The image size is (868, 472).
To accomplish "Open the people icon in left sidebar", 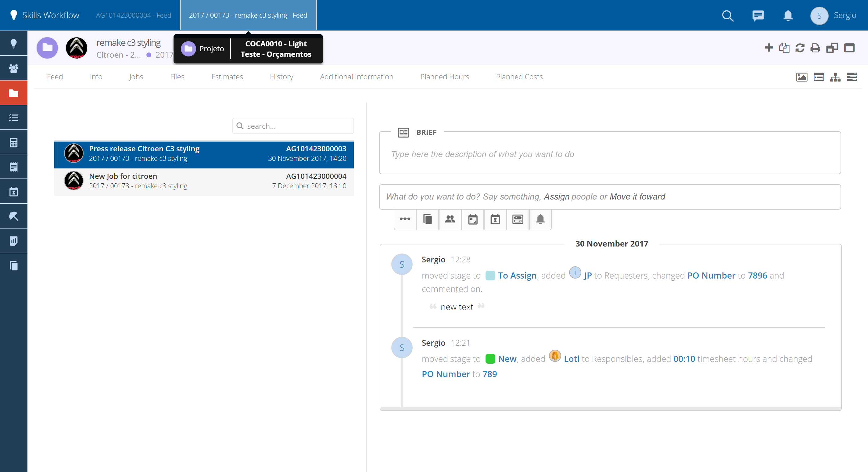I will (x=13, y=68).
